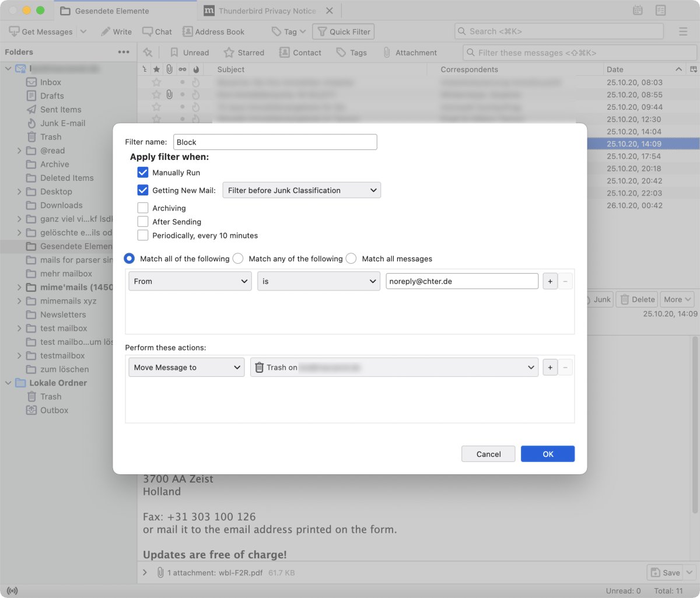Image resolution: width=700 pixels, height=598 pixels.
Task: Select Match all messages radio button
Action: pos(351,258)
